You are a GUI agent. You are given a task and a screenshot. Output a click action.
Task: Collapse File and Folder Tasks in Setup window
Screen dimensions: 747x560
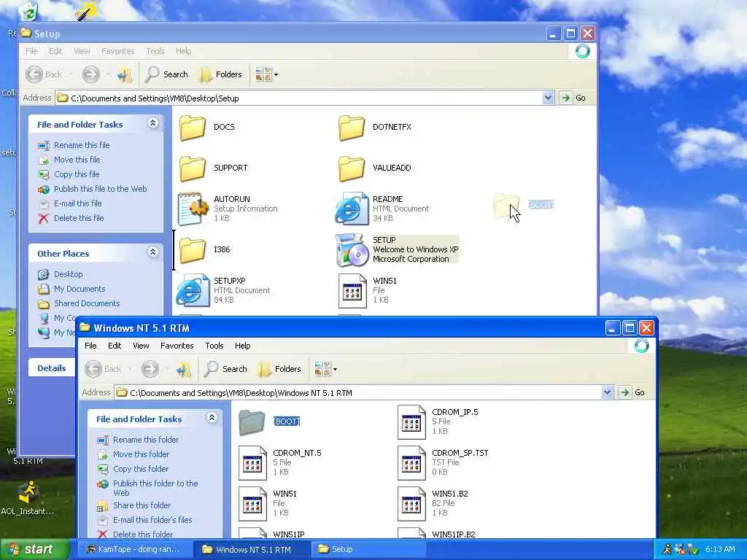click(x=153, y=122)
